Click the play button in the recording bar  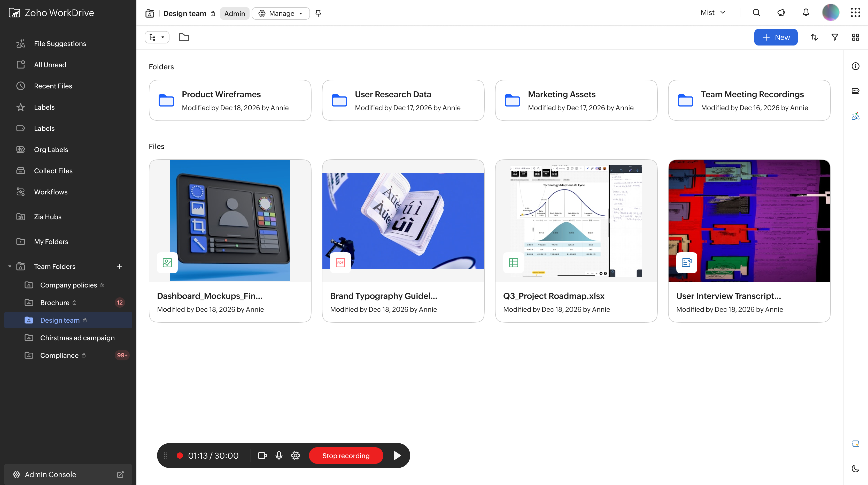coord(397,456)
